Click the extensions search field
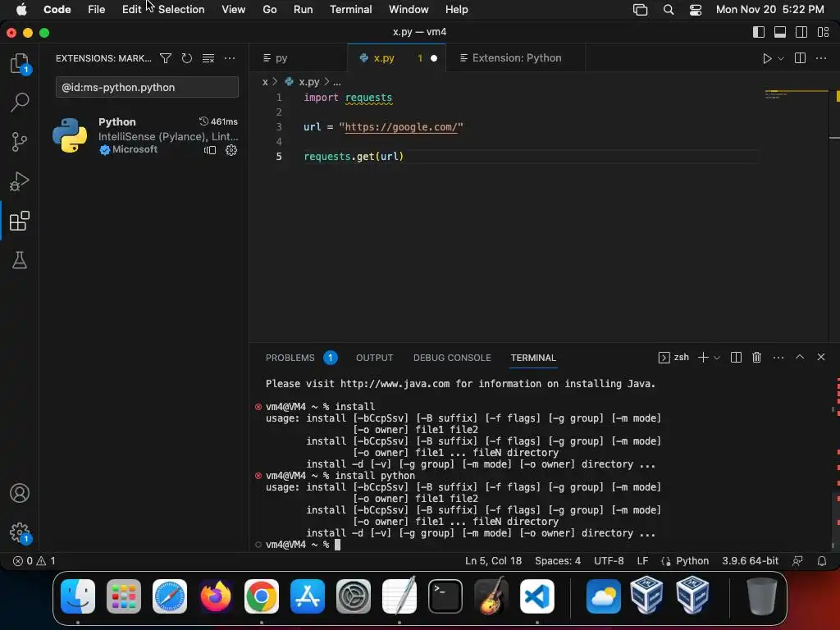Viewport: 840px width, 630px height. [147, 87]
